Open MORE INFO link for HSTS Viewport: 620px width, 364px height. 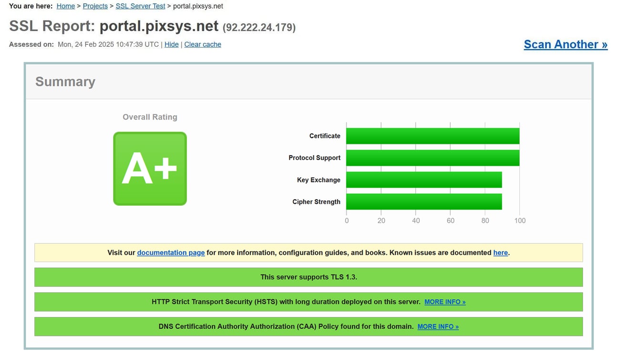pyautogui.click(x=445, y=302)
